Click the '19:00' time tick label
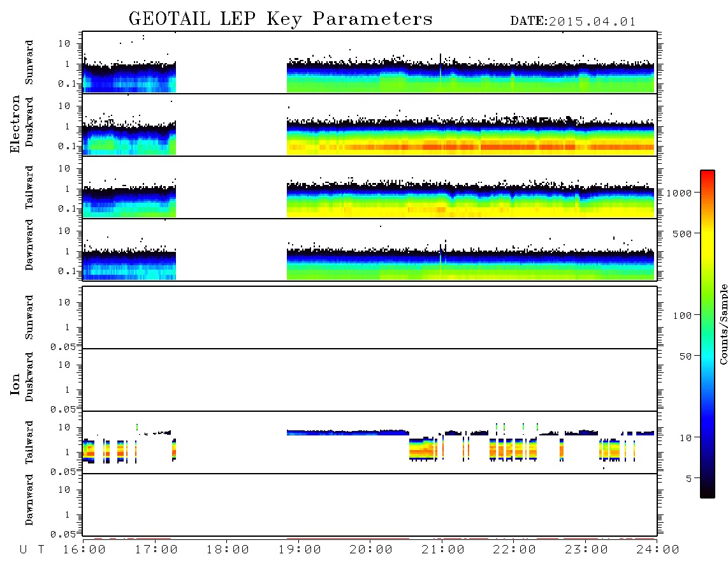 (x=300, y=550)
